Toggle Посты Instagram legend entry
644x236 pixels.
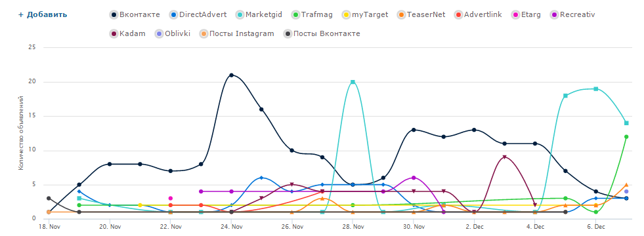[x=236, y=33]
